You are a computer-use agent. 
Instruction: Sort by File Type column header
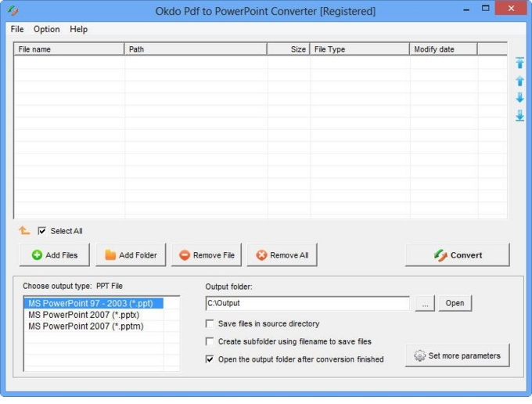tap(360, 49)
